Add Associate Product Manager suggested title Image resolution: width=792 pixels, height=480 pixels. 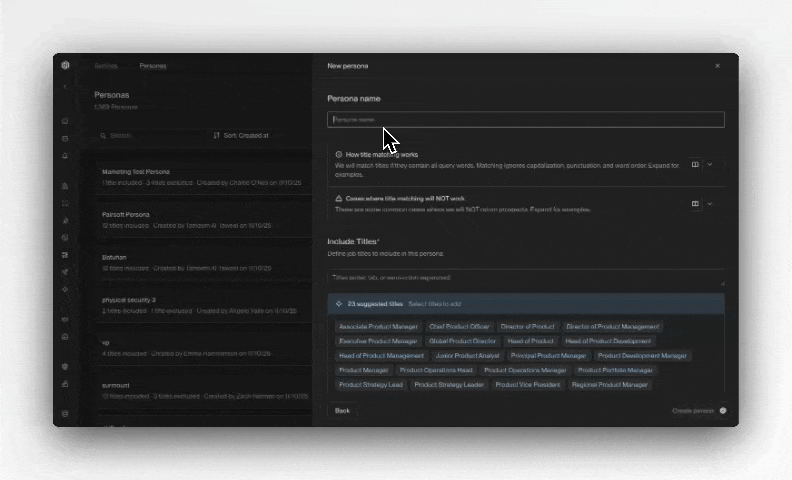tap(378, 327)
